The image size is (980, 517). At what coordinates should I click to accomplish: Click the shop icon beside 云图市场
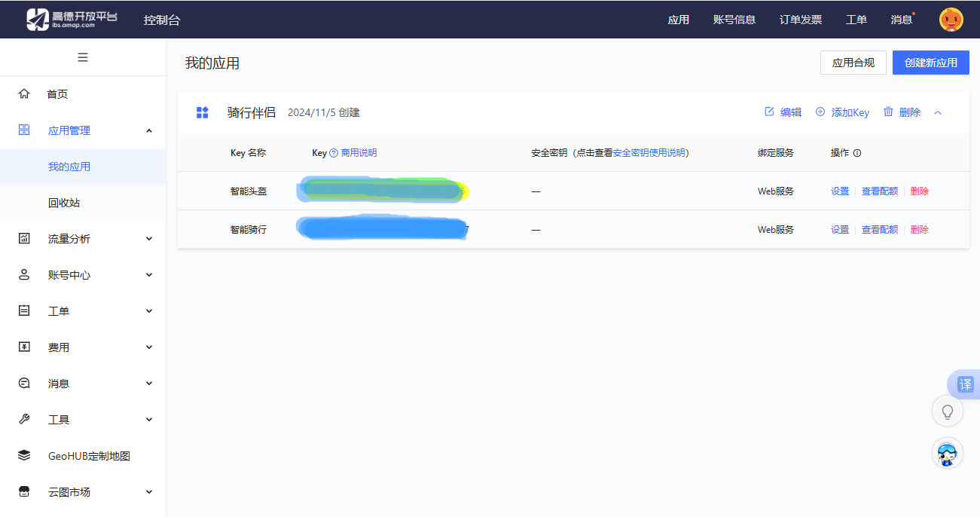pos(24,491)
